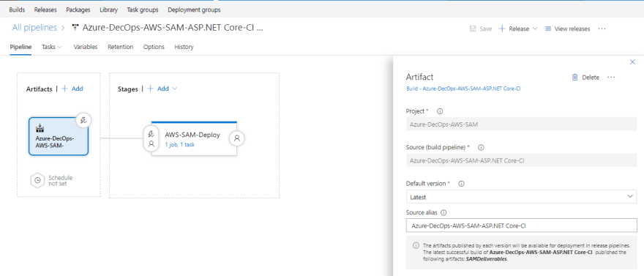Viewport: 644px width, 276px height.
Task: Open the Releases hub
Action: [x=45, y=10]
